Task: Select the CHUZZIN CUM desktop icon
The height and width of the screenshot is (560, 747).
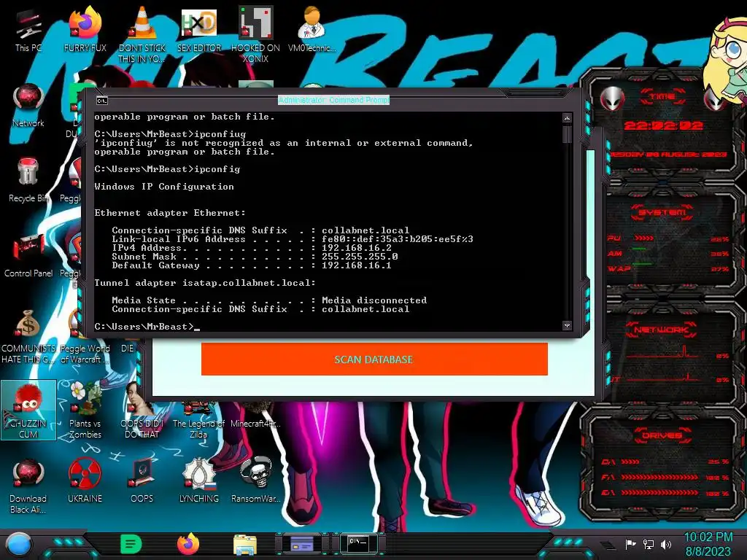Action: pos(28,411)
